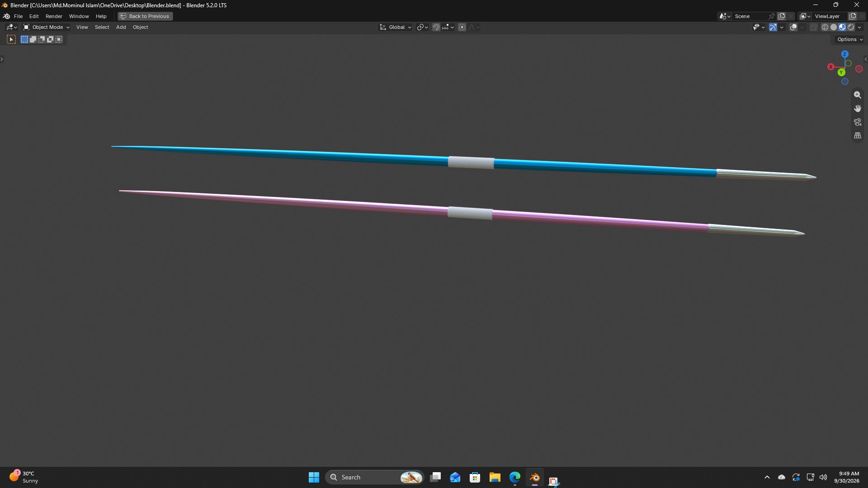Choose Intersect existing selection mode
The image size is (868, 488).
pyautogui.click(x=59, y=39)
